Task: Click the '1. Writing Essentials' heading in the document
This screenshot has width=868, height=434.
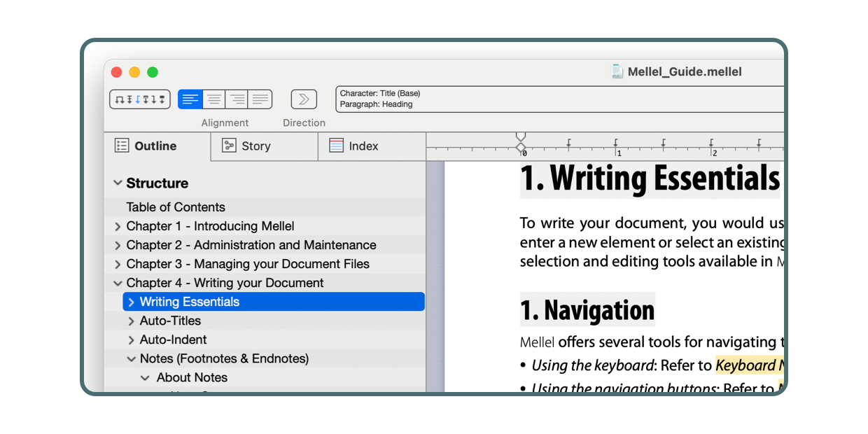Action: point(650,178)
